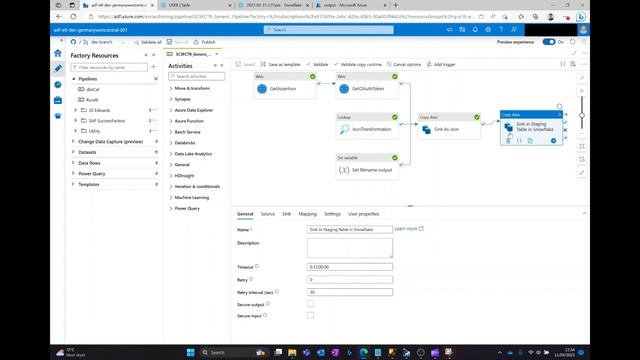
Task: Focus the Search activities box
Action: [x=196, y=76]
